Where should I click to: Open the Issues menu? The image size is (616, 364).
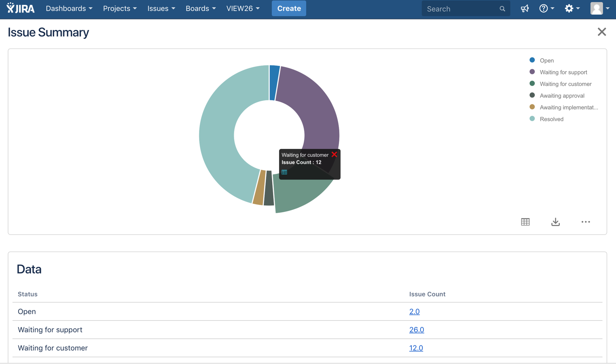[161, 8]
